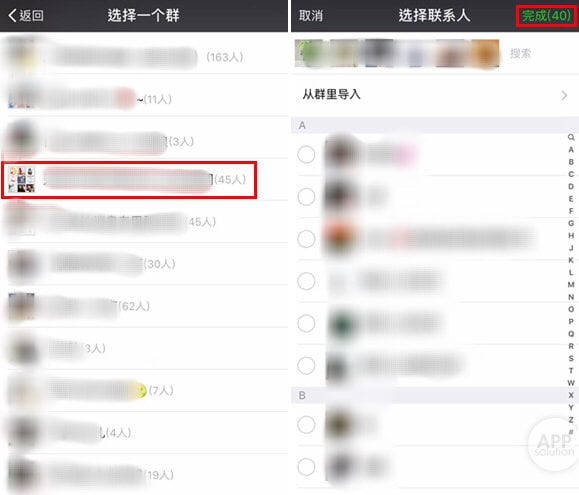Select the third contact radio with orange avatar
Viewport: 579px width, 495px height.
tap(306, 239)
